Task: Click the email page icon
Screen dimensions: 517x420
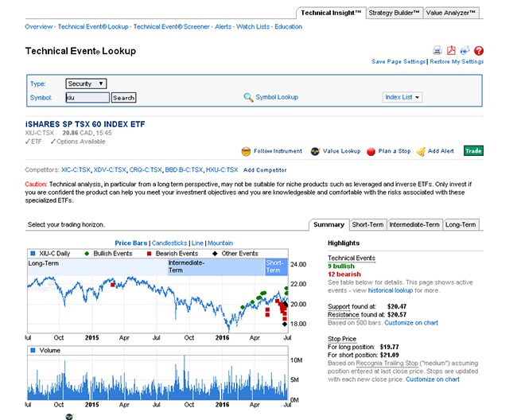Action: 465,50
